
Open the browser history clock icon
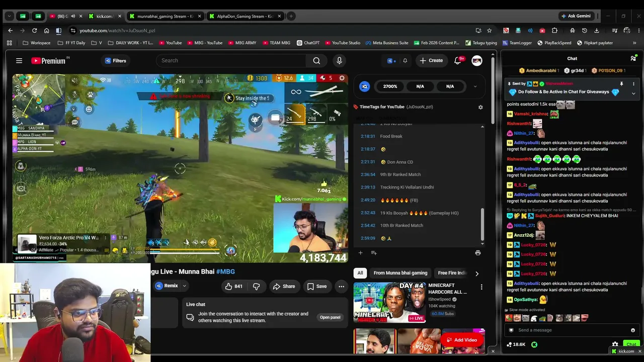(x=584, y=31)
